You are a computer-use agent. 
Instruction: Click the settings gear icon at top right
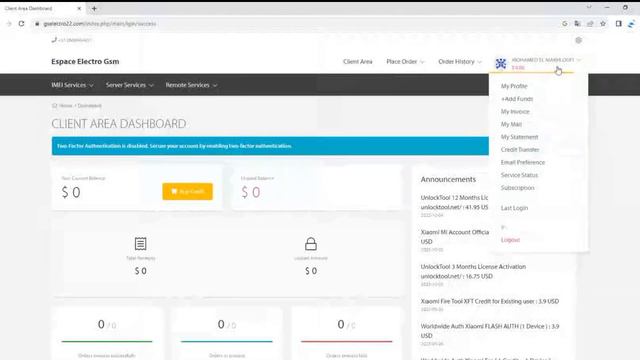(x=578, y=40)
